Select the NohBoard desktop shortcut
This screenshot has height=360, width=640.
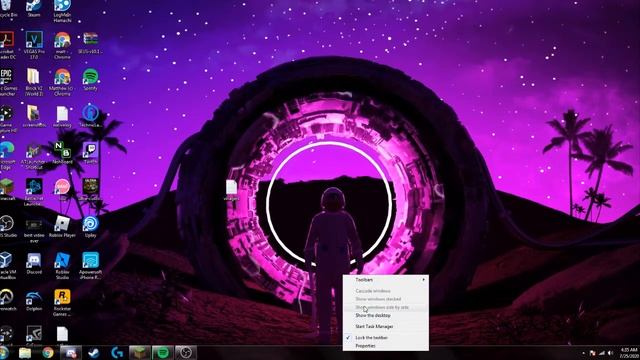click(x=62, y=153)
